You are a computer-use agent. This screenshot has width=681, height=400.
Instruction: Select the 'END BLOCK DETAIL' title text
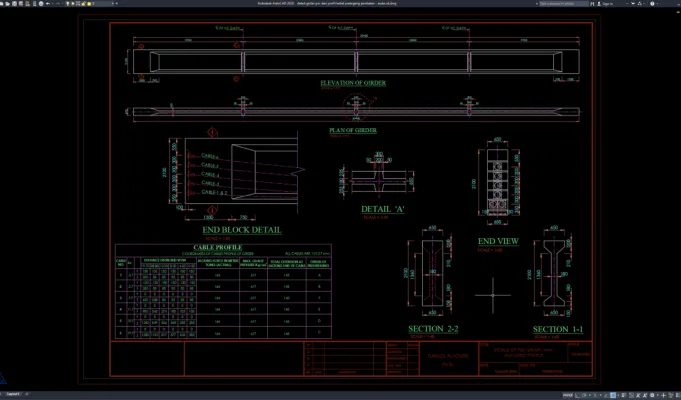click(x=242, y=230)
